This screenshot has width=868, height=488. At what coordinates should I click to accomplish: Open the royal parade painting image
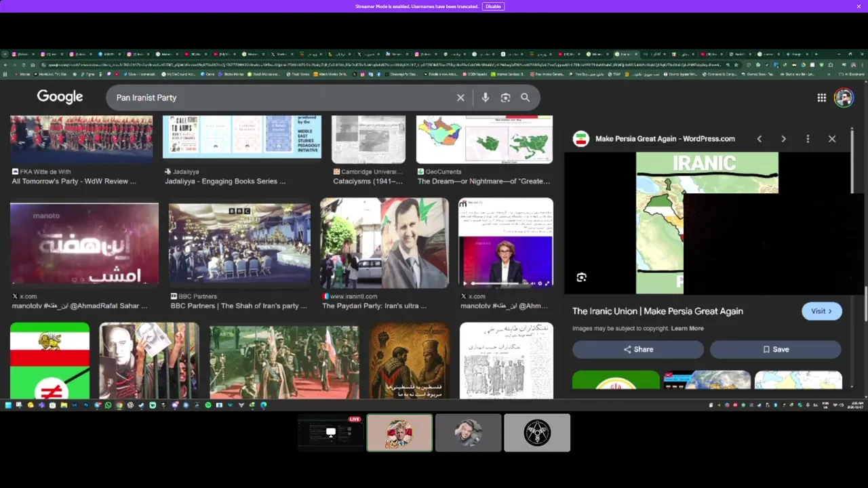pos(284,363)
